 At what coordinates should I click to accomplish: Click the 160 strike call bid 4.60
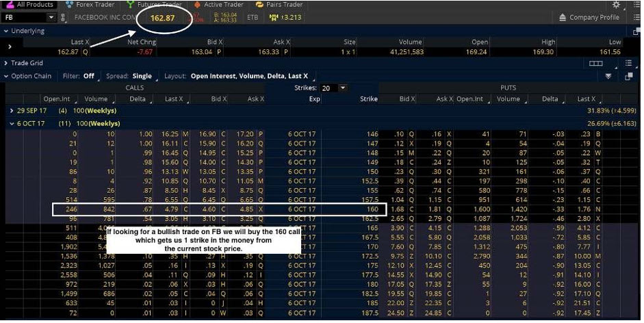pyautogui.click(x=208, y=209)
